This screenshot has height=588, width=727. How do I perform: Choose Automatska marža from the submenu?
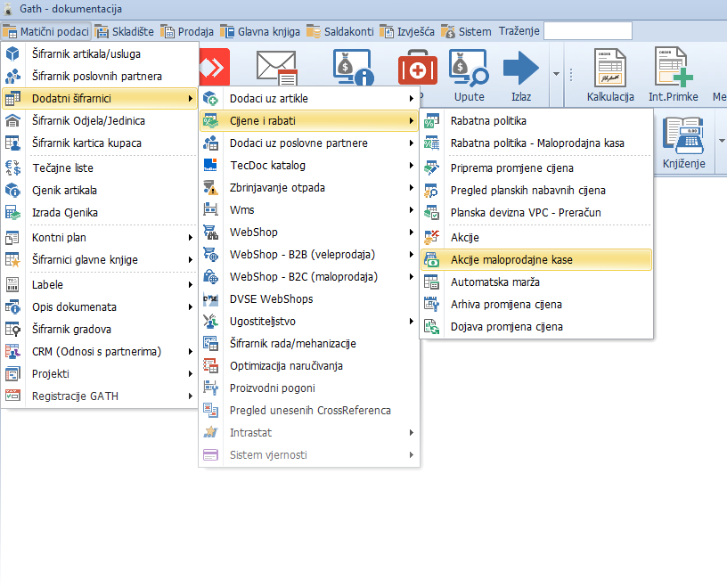[494, 282]
